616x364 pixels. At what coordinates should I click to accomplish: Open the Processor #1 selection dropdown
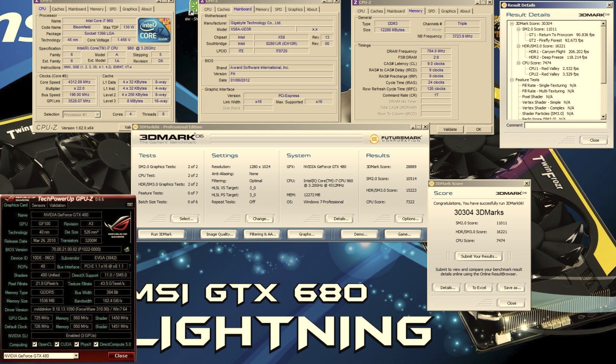coord(97,114)
